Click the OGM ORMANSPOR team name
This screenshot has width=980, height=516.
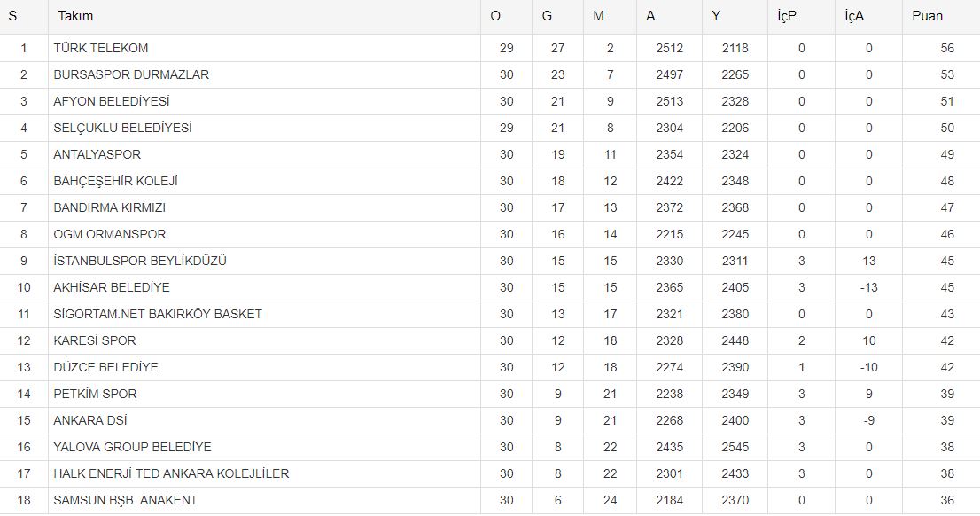(x=109, y=234)
